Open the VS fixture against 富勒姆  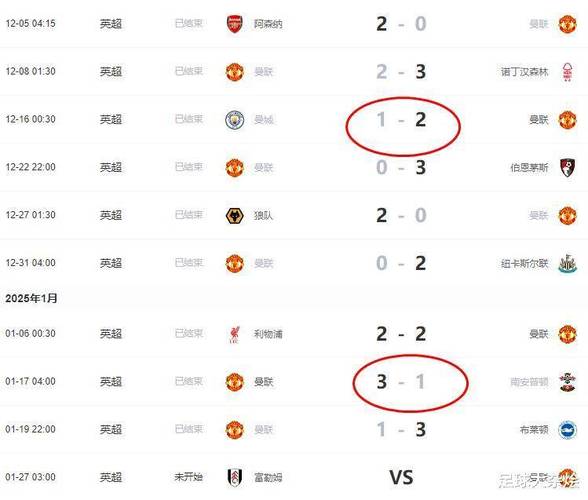pyautogui.click(x=401, y=477)
